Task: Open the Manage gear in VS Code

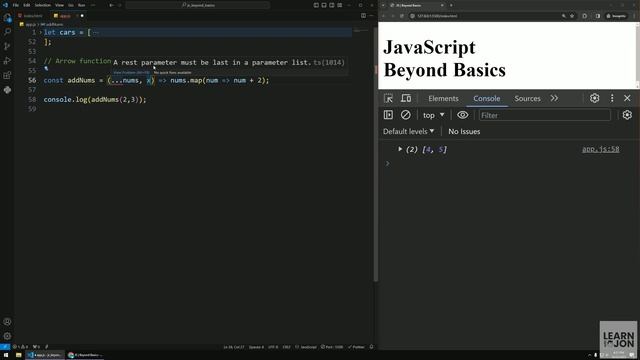Action: point(7,336)
